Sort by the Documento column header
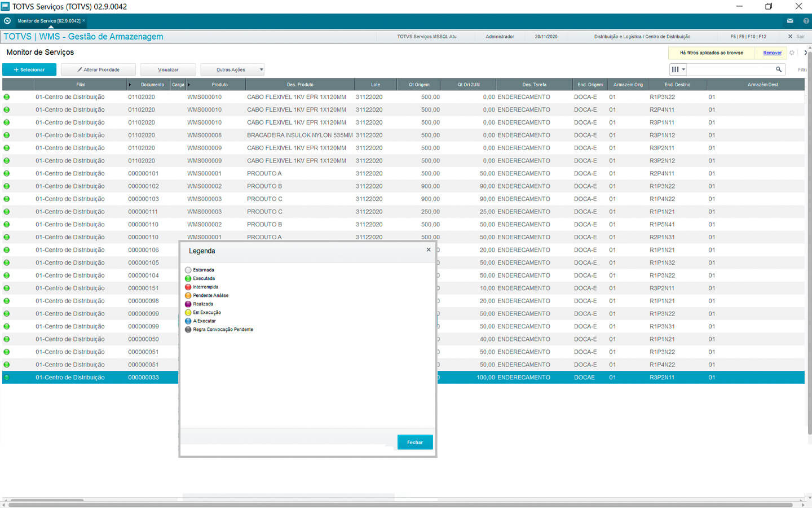The image size is (812, 508). (x=152, y=85)
